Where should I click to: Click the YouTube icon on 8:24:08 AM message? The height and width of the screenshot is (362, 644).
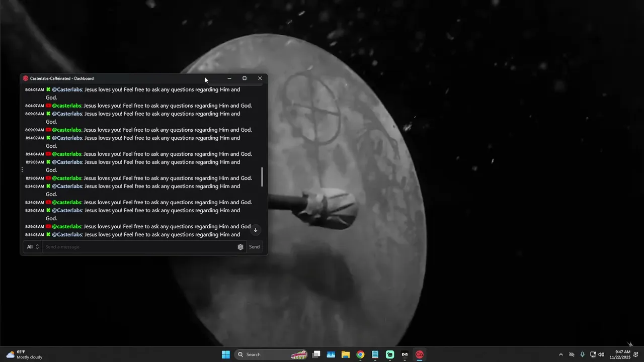click(48, 202)
